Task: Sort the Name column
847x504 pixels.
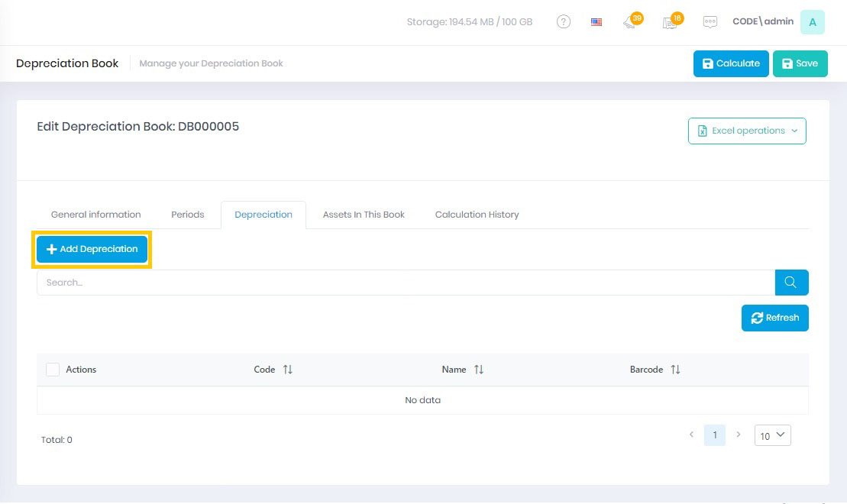Action: (x=479, y=370)
